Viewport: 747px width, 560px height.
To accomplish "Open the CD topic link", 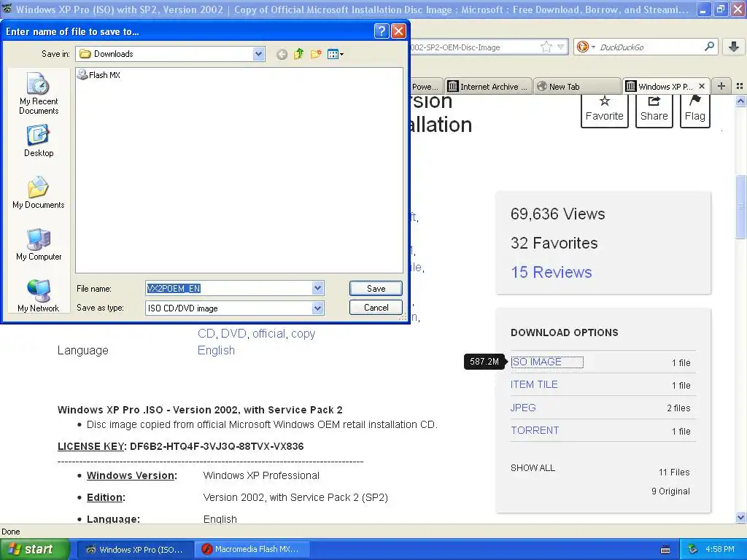I will pos(206,334).
